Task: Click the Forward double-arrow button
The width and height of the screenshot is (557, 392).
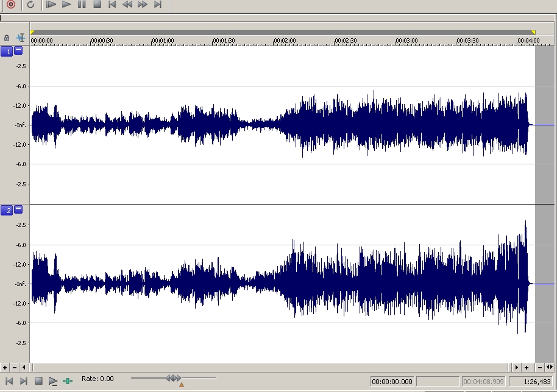Action: tap(143, 4)
